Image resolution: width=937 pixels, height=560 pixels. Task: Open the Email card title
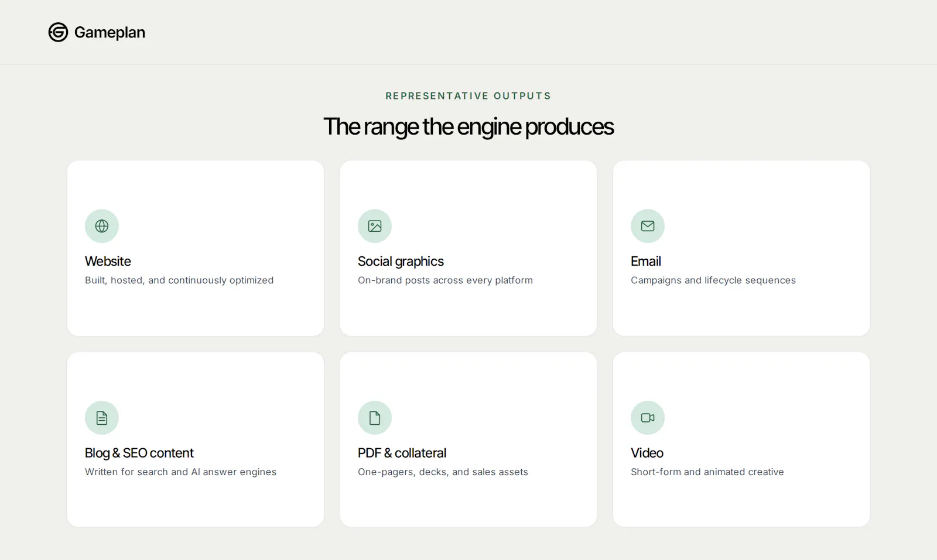(x=646, y=261)
